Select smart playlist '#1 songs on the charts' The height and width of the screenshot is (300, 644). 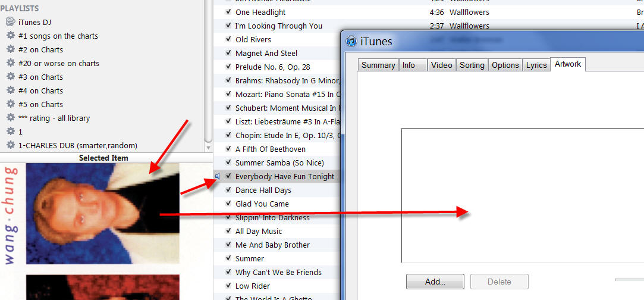pos(58,36)
